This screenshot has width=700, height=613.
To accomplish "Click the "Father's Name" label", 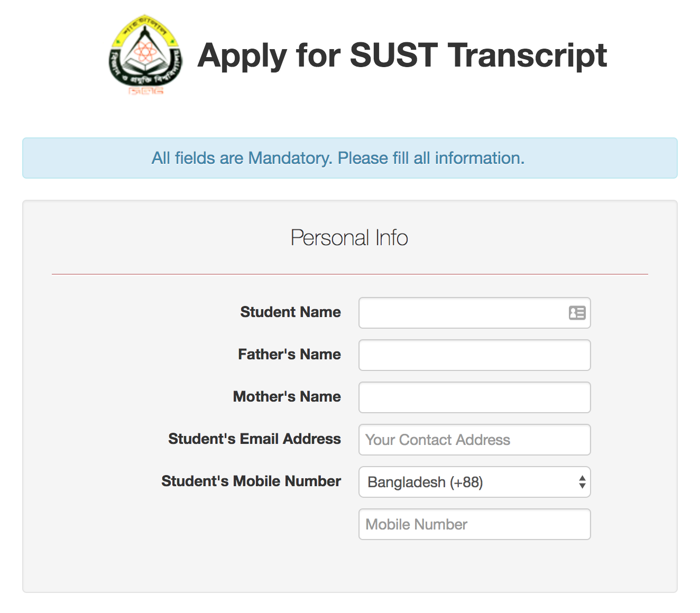I will point(289,355).
